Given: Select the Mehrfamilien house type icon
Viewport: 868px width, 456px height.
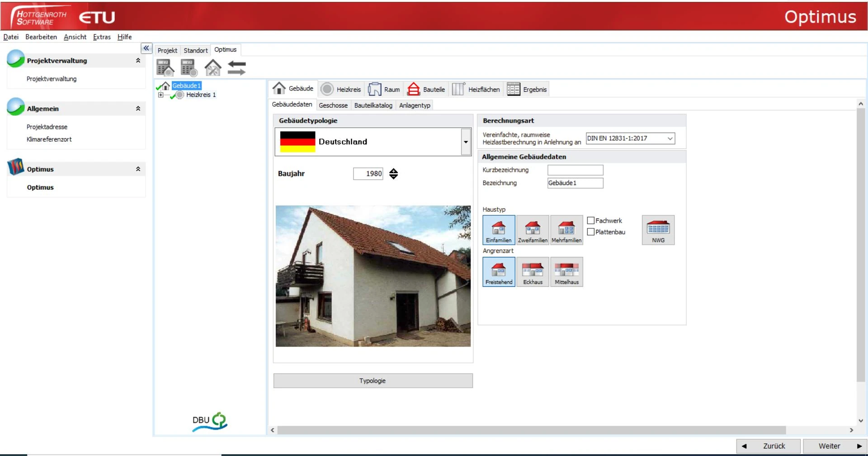Looking at the screenshot, I should 566,230.
